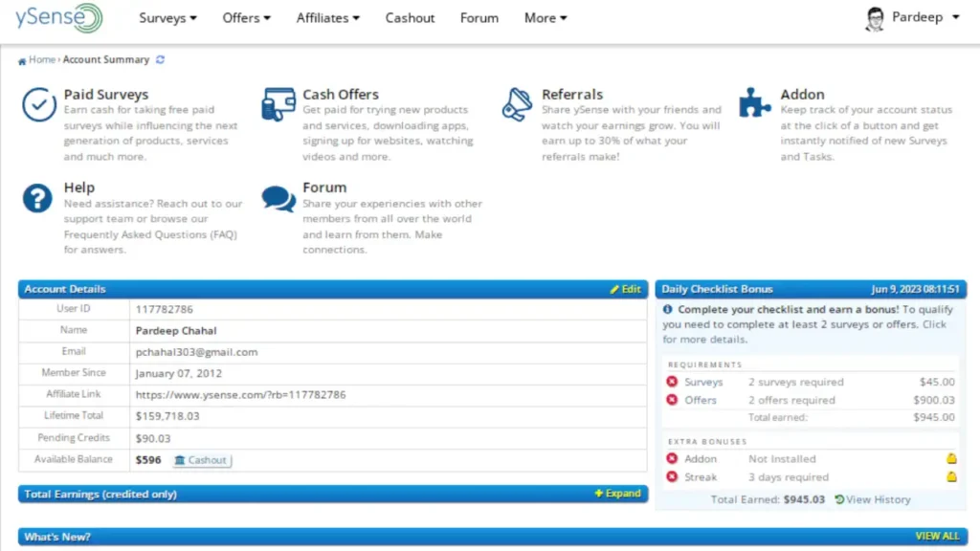
Task: Click the refresh icon beside Account Summary
Action: [161, 59]
